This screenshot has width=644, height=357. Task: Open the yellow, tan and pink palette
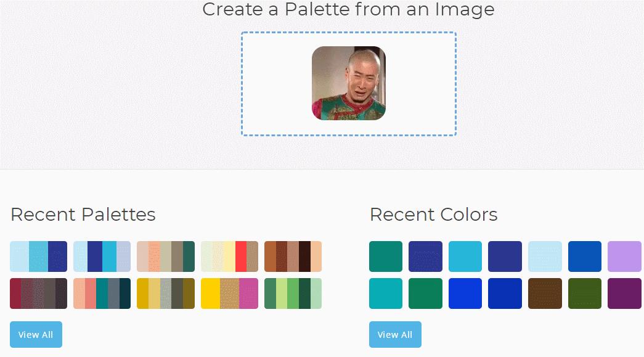click(229, 293)
